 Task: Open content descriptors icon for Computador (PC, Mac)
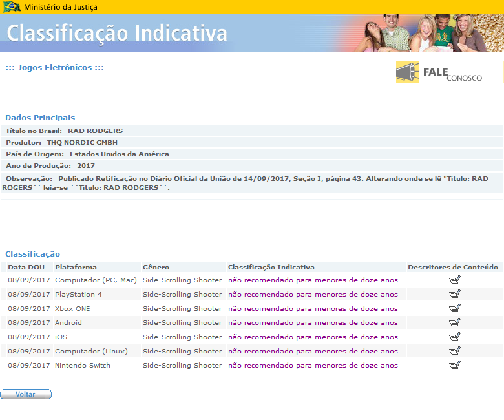pyautogui.click(x=454, y=280)
